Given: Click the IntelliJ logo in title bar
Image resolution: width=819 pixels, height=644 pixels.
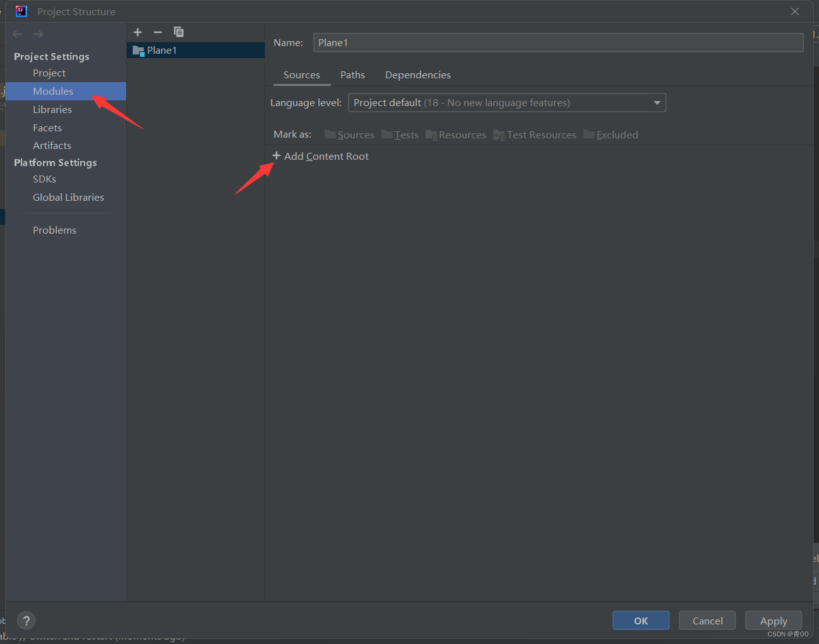Looking at the screenshot, I should tap(21, 11).
